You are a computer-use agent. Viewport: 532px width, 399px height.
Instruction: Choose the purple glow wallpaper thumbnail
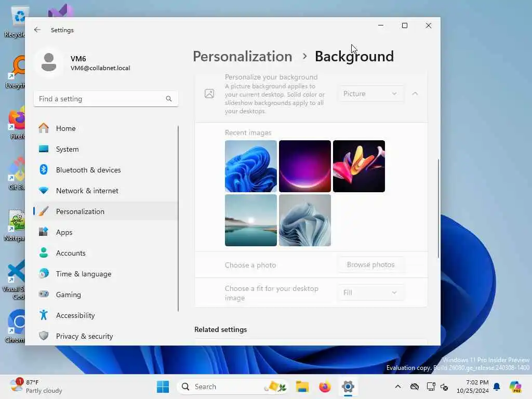tap(304, 166)
